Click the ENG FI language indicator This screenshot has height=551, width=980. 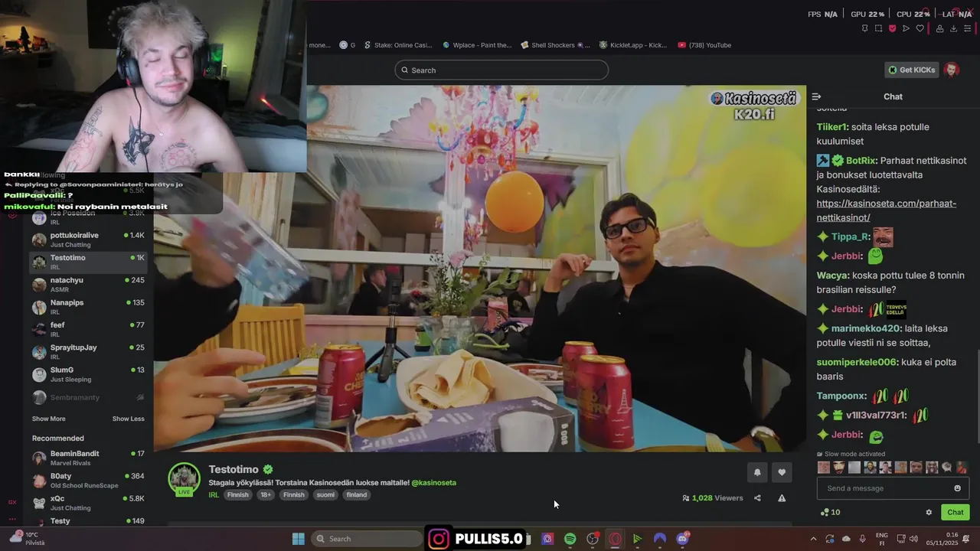coord(881,539)
